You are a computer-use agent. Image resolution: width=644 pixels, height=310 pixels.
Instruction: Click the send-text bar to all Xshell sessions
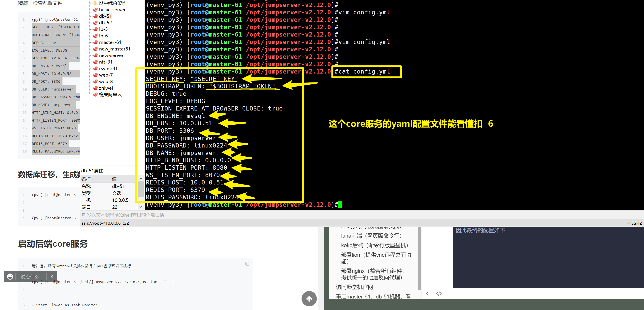point(362,215)
